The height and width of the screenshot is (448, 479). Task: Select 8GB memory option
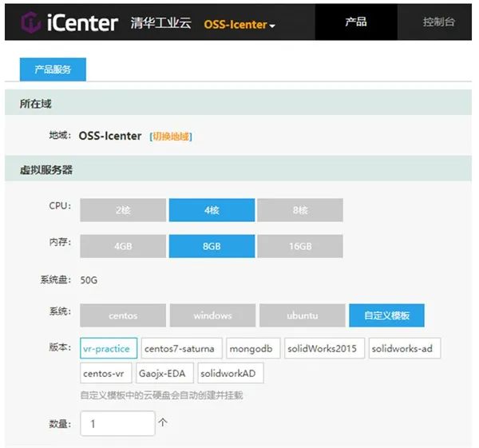pos(212,246)
